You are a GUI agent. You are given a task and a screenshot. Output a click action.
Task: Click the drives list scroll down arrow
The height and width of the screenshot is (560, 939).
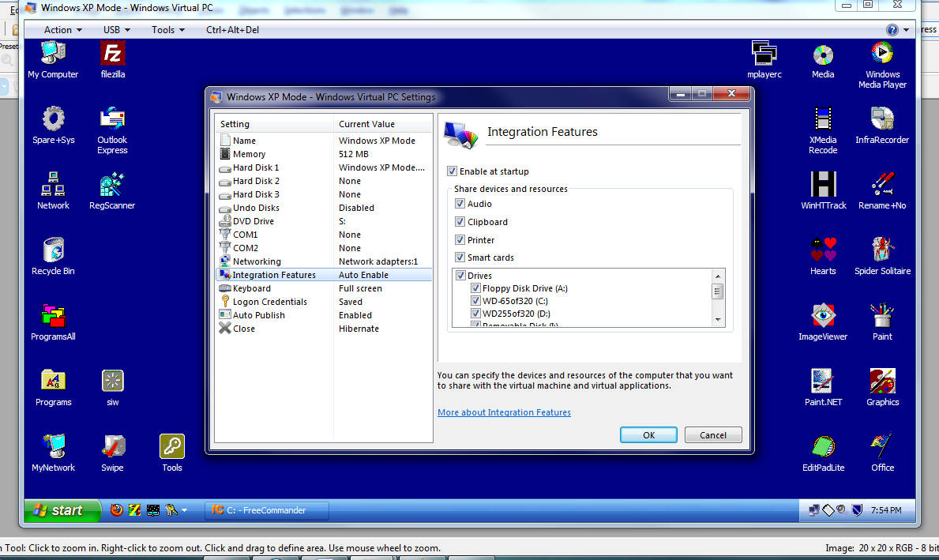pos(718,320)
